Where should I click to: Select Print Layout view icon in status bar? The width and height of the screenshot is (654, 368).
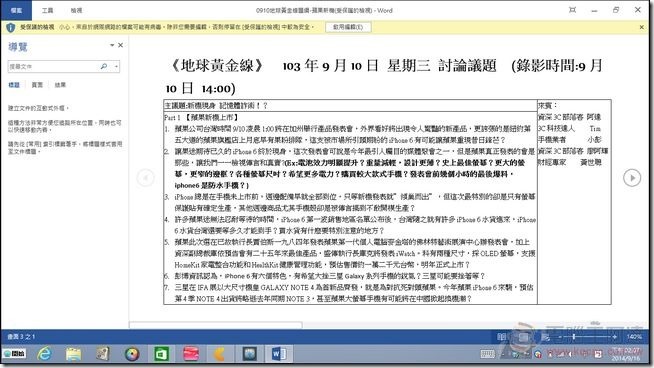click(523, 336)
